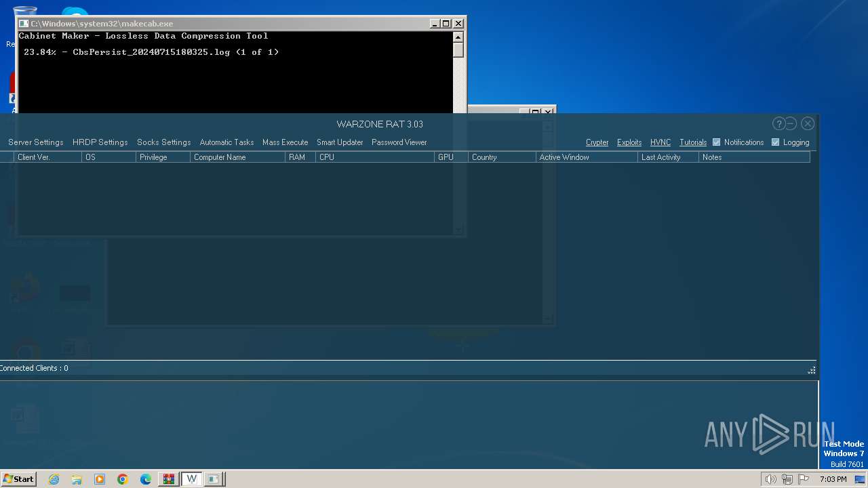Viewport: 868px width, 488px height.
Task: Click the resize grip beside Connected Clients
Action: pyautogui.click(x=812, y=370)
